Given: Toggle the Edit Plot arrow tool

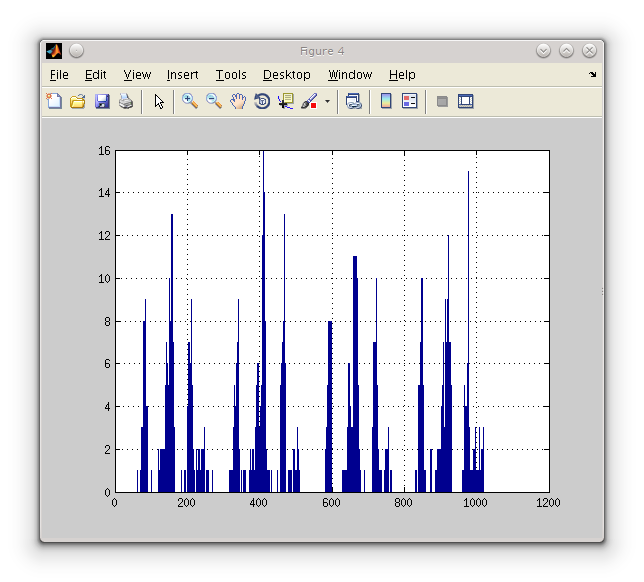Looking at the screenshot, I should point(158,101).
